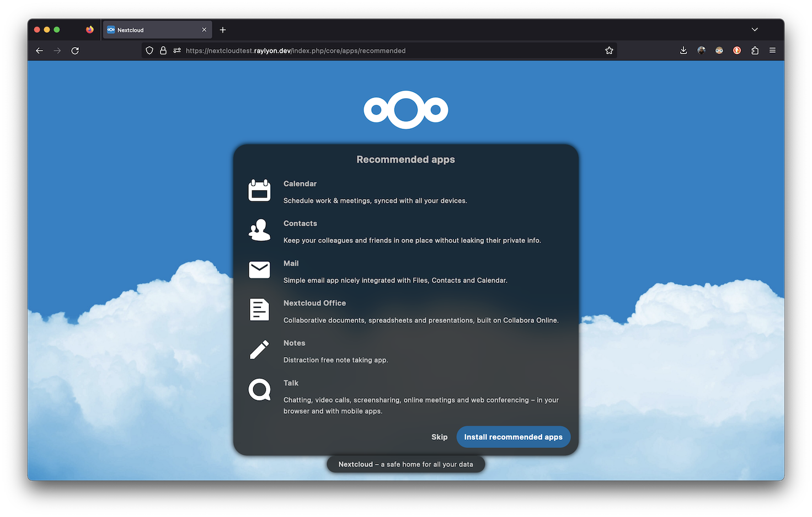This screenshot has width=812, height=517.
Task: Open the Firefox hamburger menu
Action: (x=772, y=50)
